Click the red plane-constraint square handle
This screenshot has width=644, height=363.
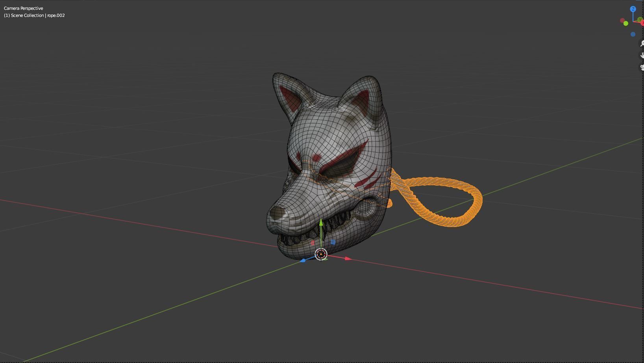tap(313, 243)
